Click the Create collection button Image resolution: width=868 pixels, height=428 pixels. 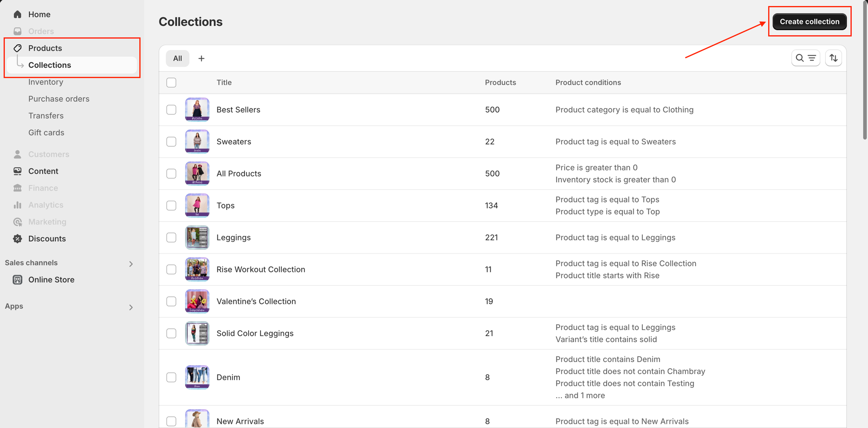[809, 21]
